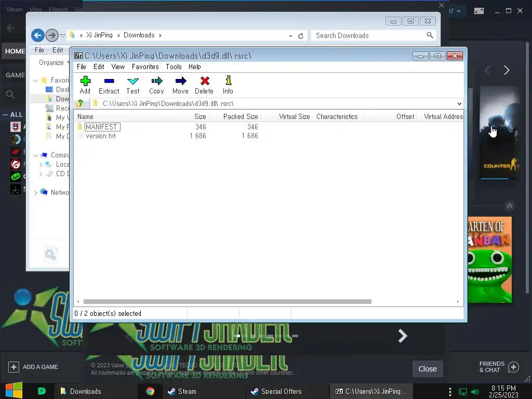This screenshot has height=399, width=532.
Task: Sort by the Name column header
Action: [x=115, y=117]
